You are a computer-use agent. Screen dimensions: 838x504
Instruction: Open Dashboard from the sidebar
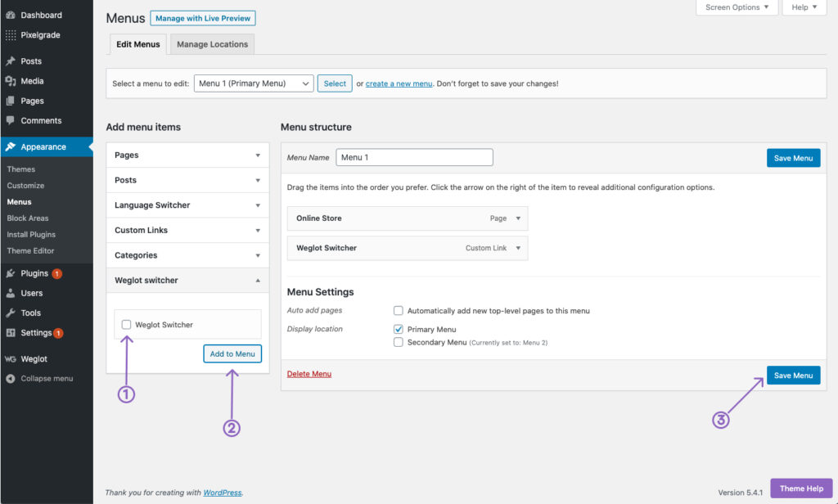tap(41, 15)
